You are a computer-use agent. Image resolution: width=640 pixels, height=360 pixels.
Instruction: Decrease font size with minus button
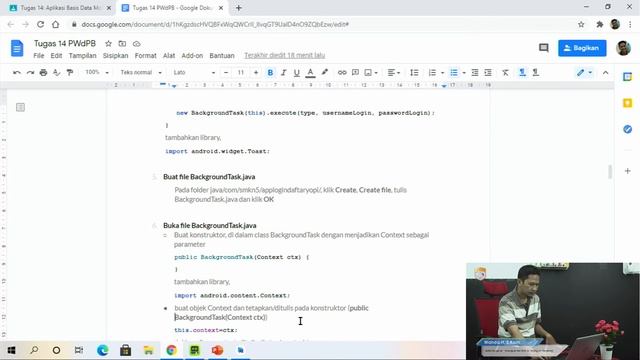pos(226,73)
